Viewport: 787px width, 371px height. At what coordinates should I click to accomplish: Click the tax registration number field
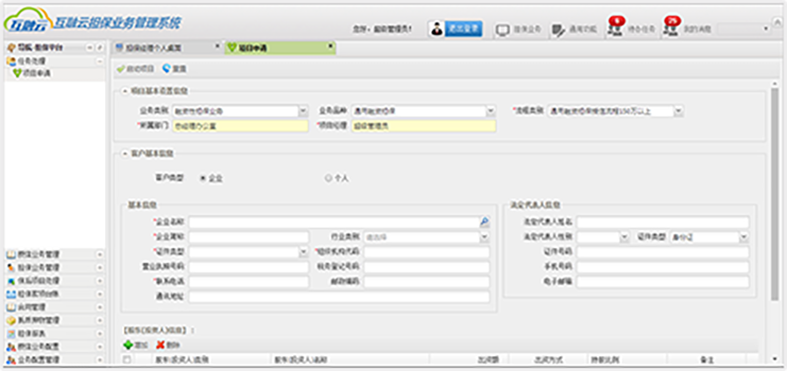click(427, 267)
